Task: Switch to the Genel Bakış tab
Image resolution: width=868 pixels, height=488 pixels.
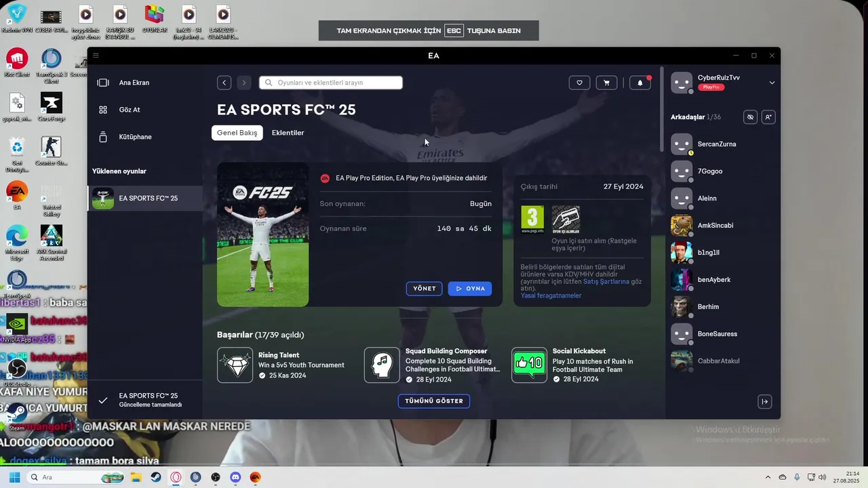Action: (237, 133)
